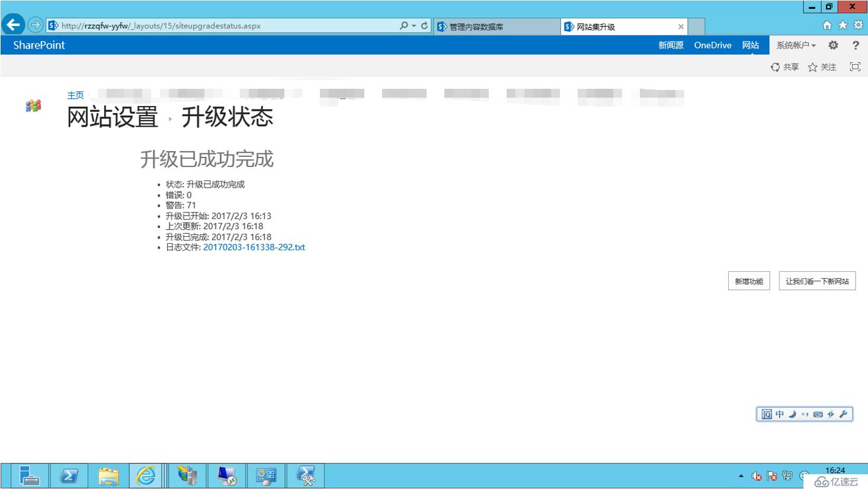Select the 错误: 0 status line
This screenshot has width=868, height=489.
(178, 195)
